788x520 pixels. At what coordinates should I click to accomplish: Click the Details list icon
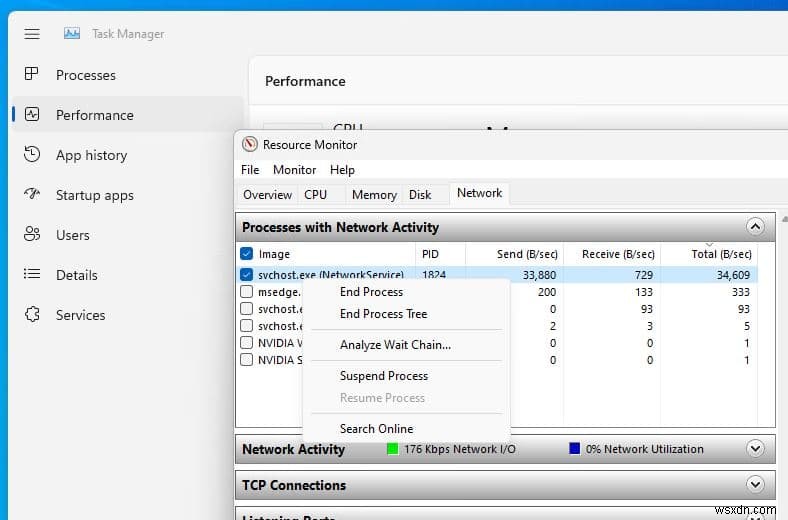click(32, 274)
